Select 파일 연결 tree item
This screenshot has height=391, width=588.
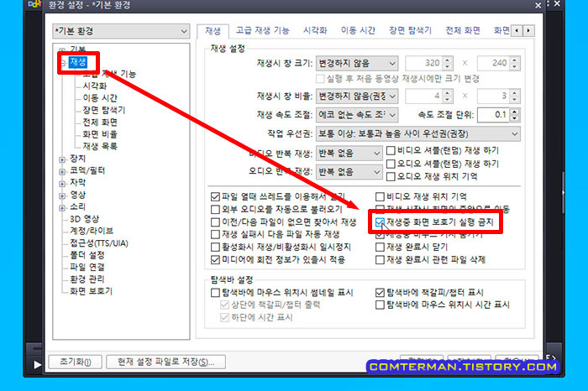tap(87, 267)
